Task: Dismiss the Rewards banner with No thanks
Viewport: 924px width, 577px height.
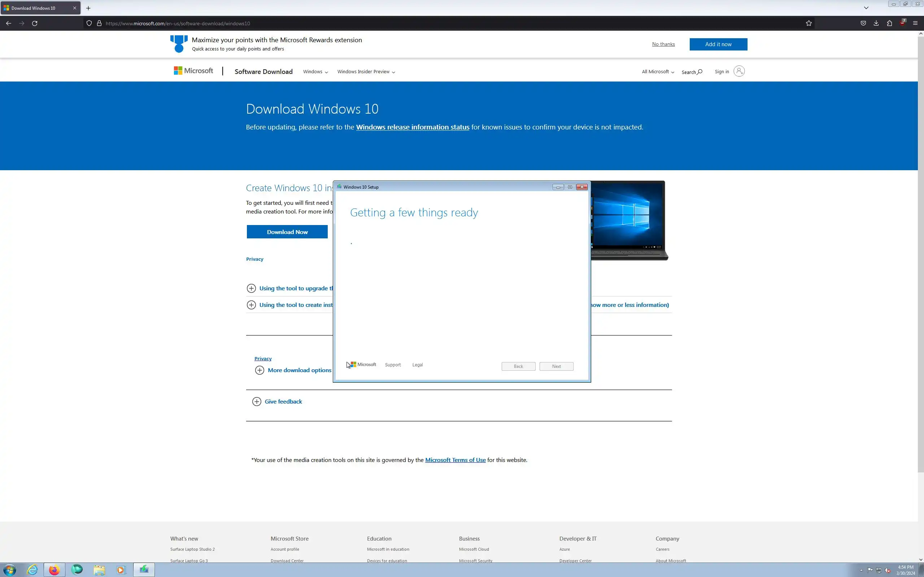Action: (663, 44)
